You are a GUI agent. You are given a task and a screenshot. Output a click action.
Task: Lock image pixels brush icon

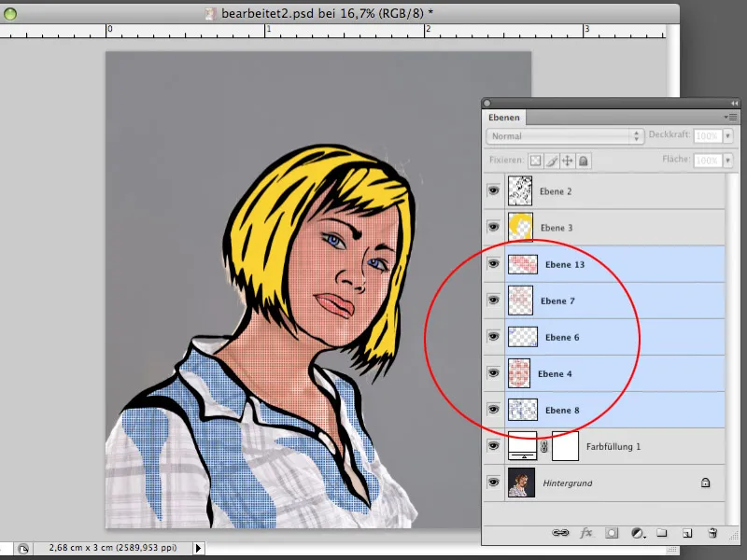click(552, 161)
